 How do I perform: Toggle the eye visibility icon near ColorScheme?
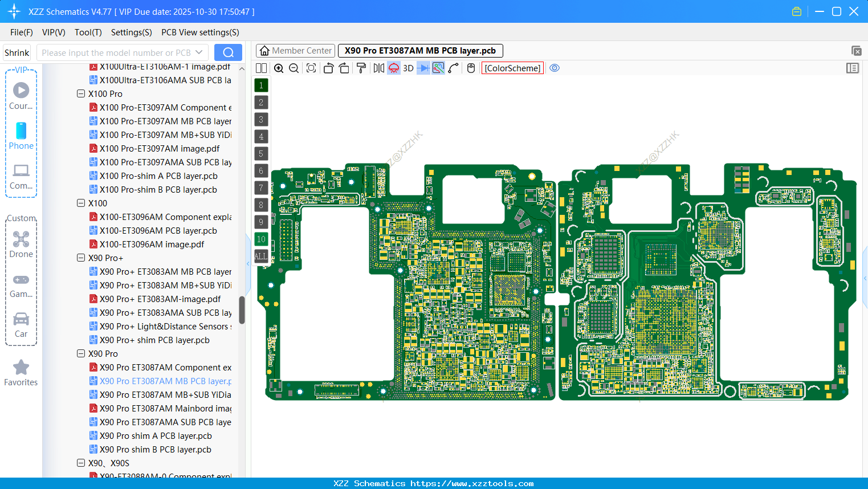[555, 68]
